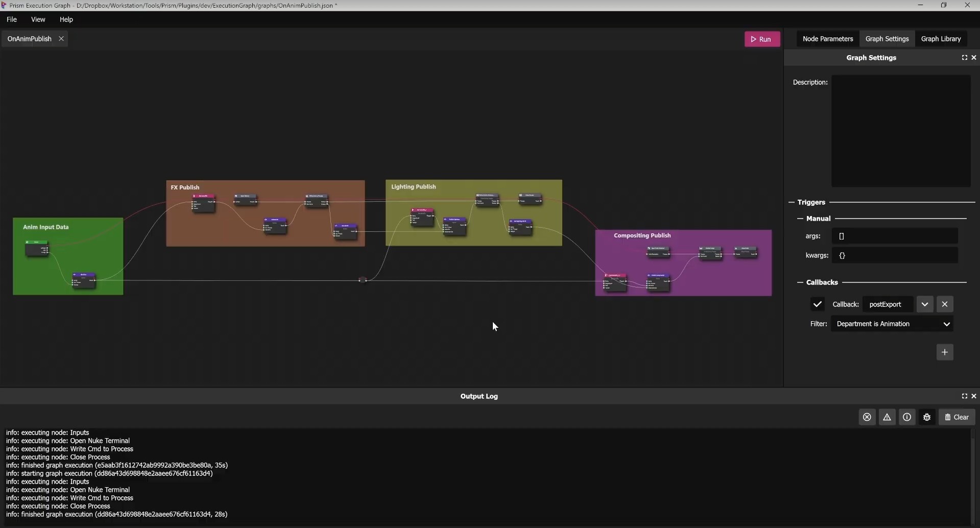The image size is (980, 528).
Task: Run the execution graph
Action: click(x=762, y=38)
